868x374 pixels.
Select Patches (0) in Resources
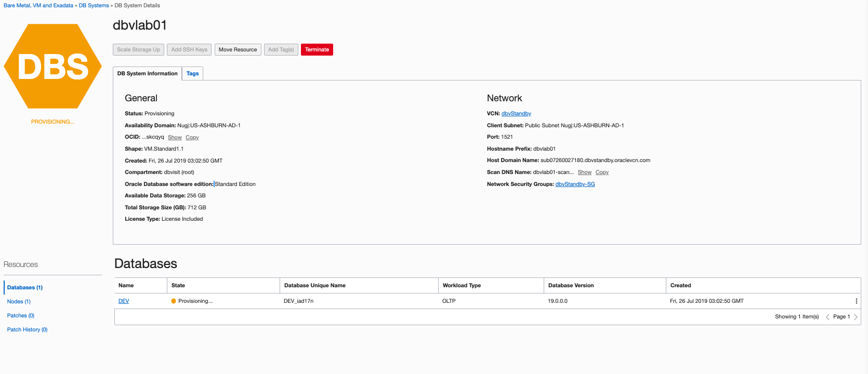click(x=21, y=316)
